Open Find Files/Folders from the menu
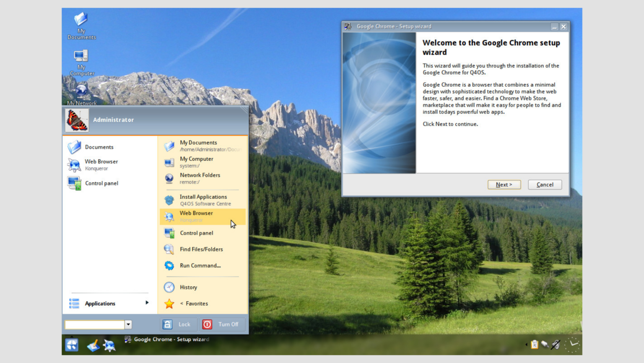The image size is (644, 363). pos(201,249)
